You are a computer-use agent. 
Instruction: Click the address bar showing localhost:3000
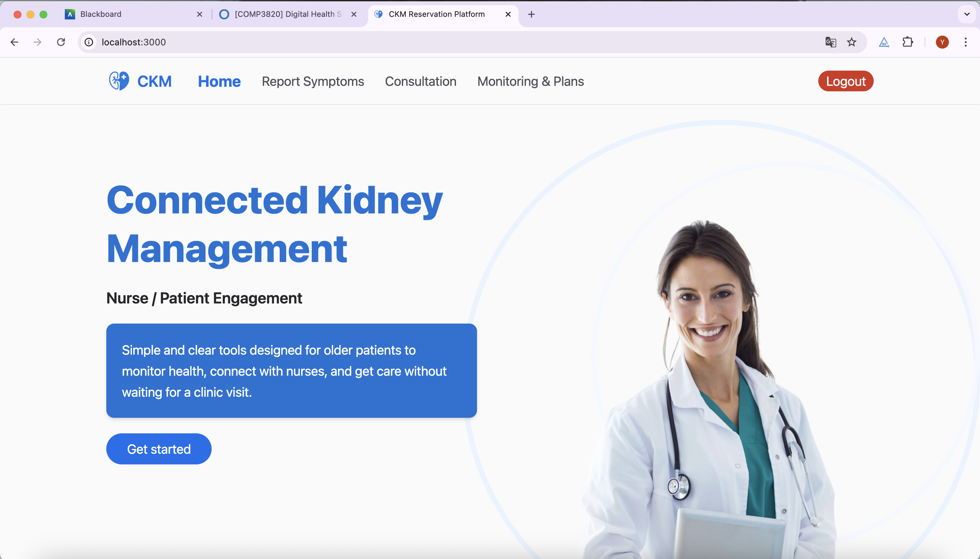134,42
